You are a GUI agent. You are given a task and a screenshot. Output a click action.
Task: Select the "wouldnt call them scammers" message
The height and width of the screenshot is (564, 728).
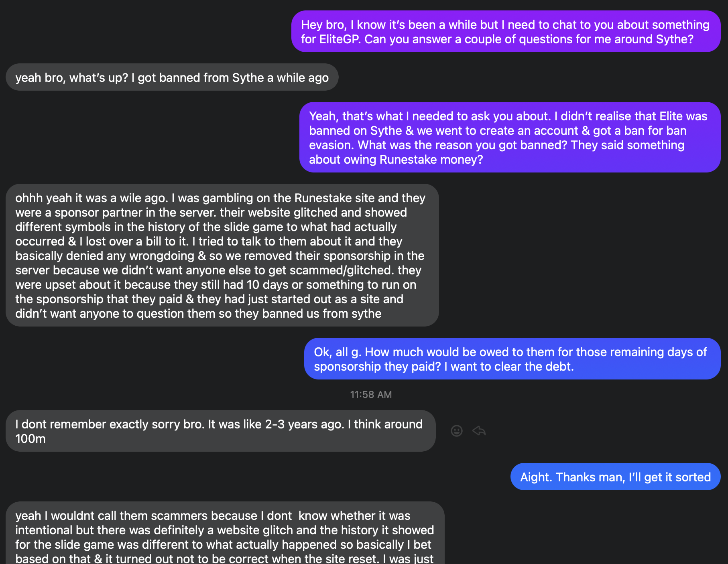(225, 533)
